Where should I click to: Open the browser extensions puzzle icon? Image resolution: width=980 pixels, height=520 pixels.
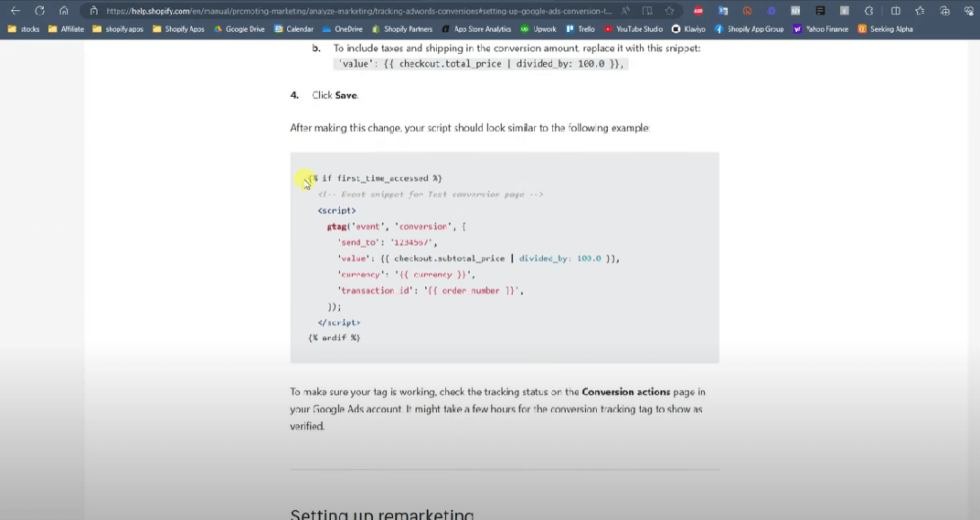(868, 11)
